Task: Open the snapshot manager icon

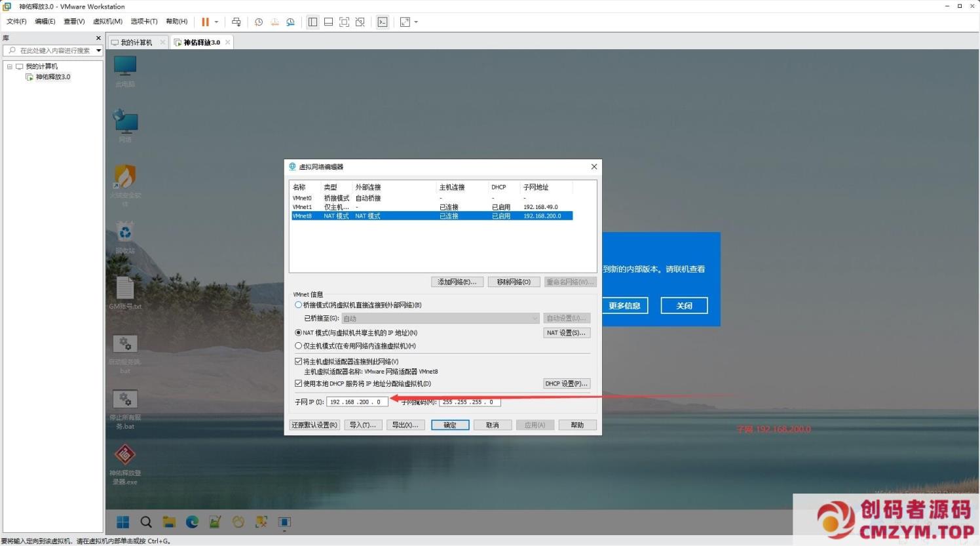Action: (290, 22)
